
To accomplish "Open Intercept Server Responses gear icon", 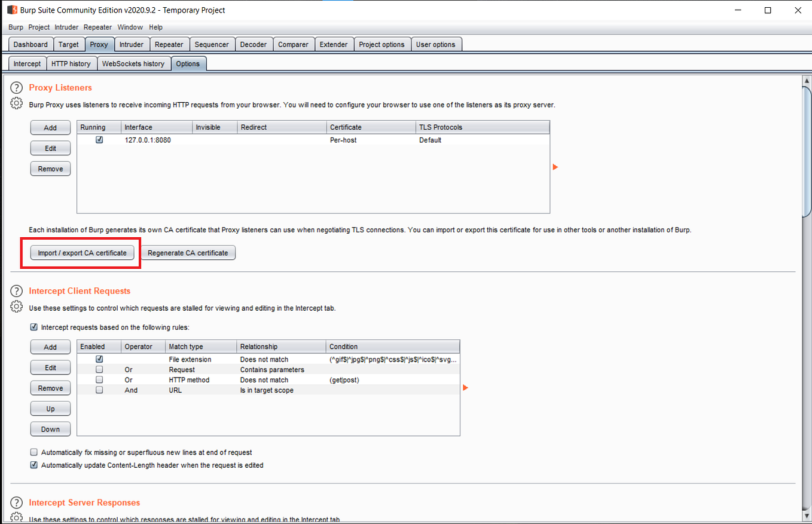I will coord(17,517).
